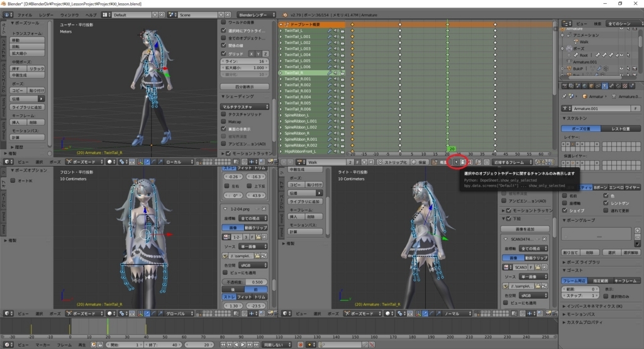Toggle the ワールドの背景 checkbox
The image size is (644, 349).
(224, 23)
